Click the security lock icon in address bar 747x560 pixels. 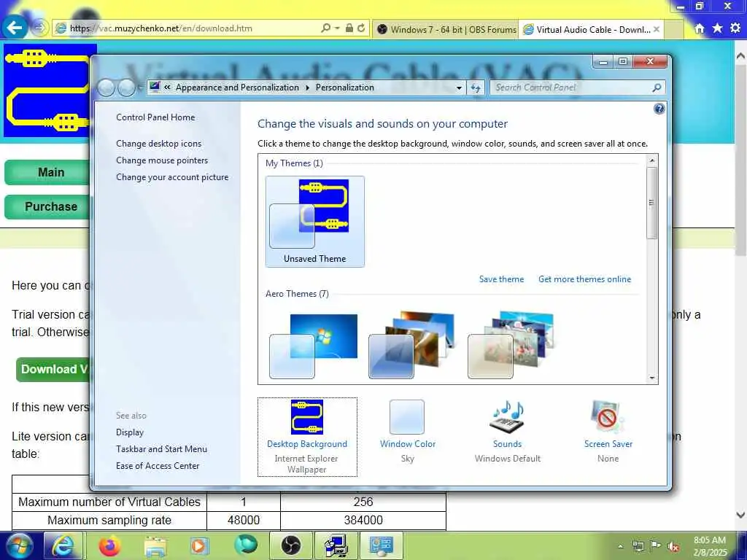click(349, 28)
